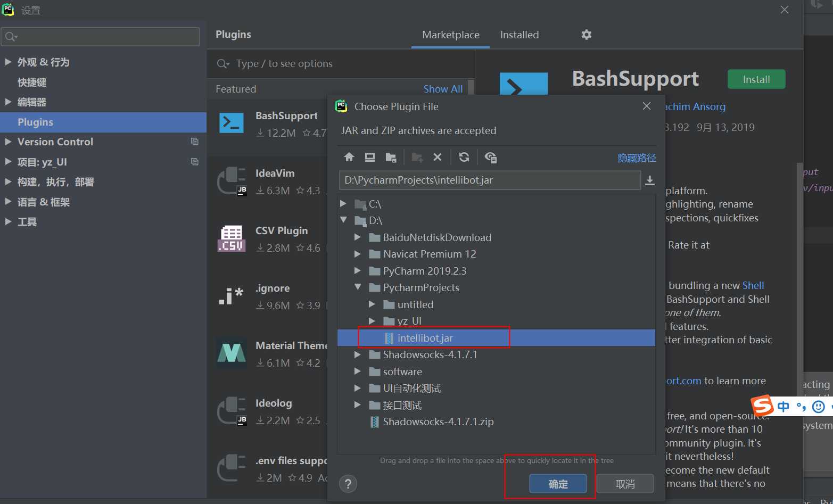The image size is (833, 504).
Task: Click Show All featured link
Action: click(x=443, y=89)
